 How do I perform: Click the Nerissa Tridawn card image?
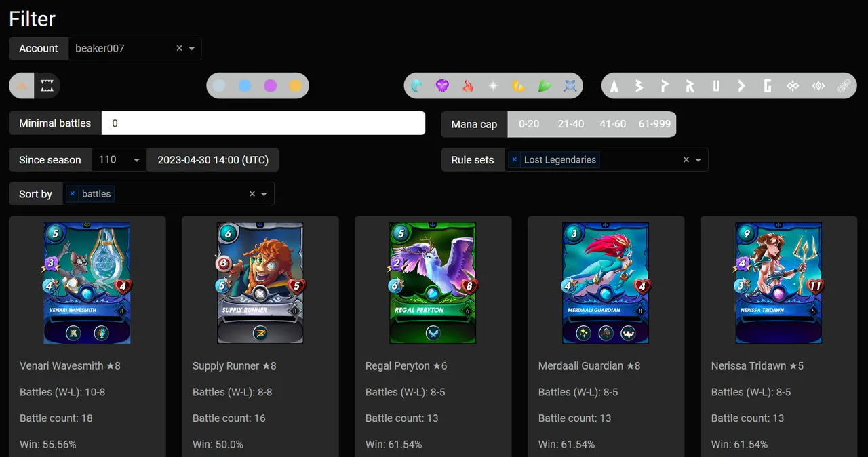[778, 283]
